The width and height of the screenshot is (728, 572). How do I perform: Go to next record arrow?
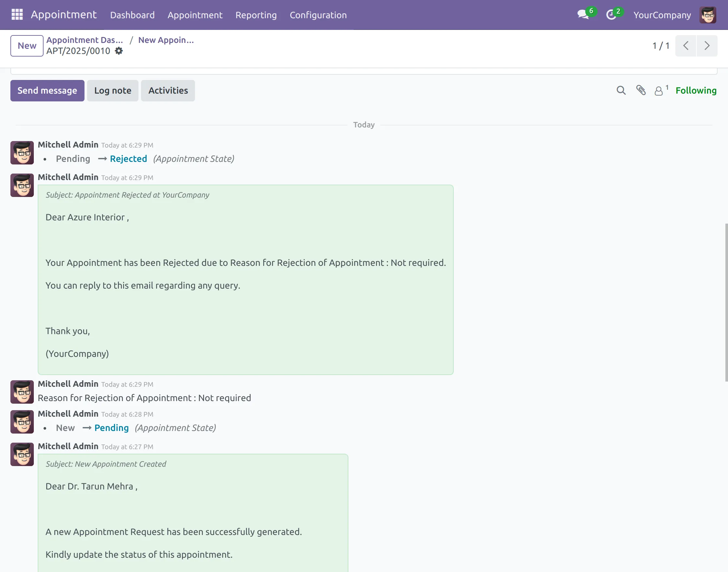tap(707, 45)
